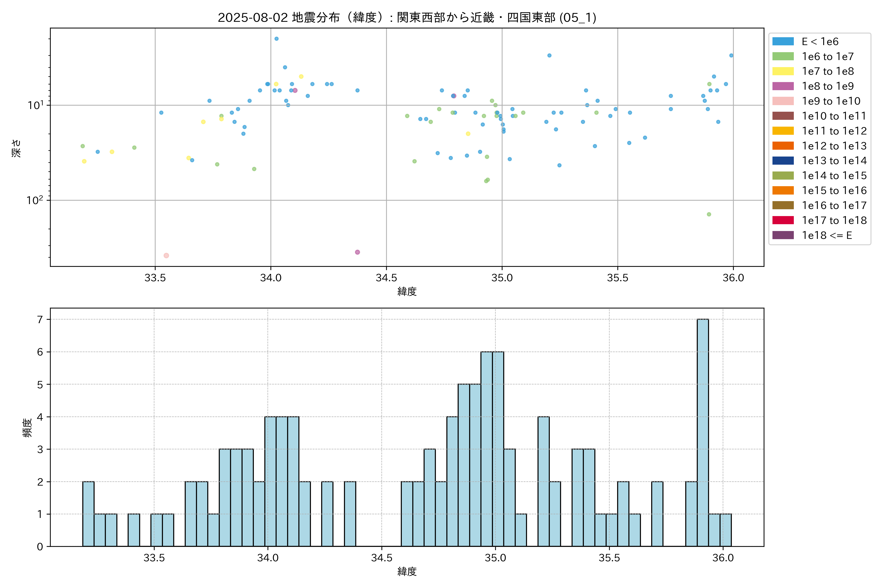Screen dimensions: 882x588
Task: Click the magenta deep point near latitude 34.4
Action: pyautogui.click(x=357, y=252)
